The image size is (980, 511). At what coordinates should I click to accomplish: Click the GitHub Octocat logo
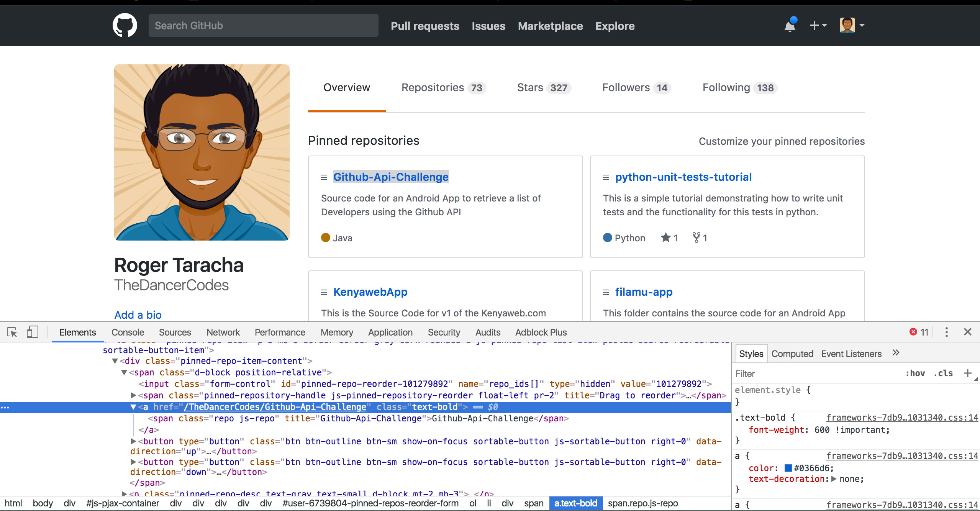(125, 25)
